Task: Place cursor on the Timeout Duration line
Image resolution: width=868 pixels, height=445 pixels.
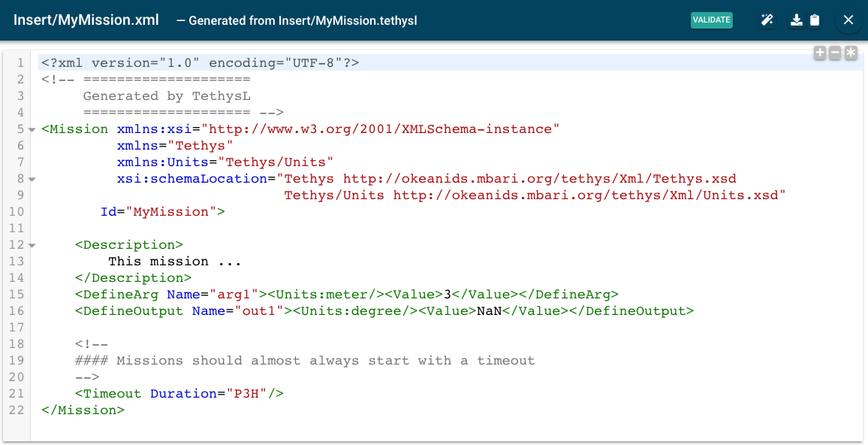Action: click(179, 394)
